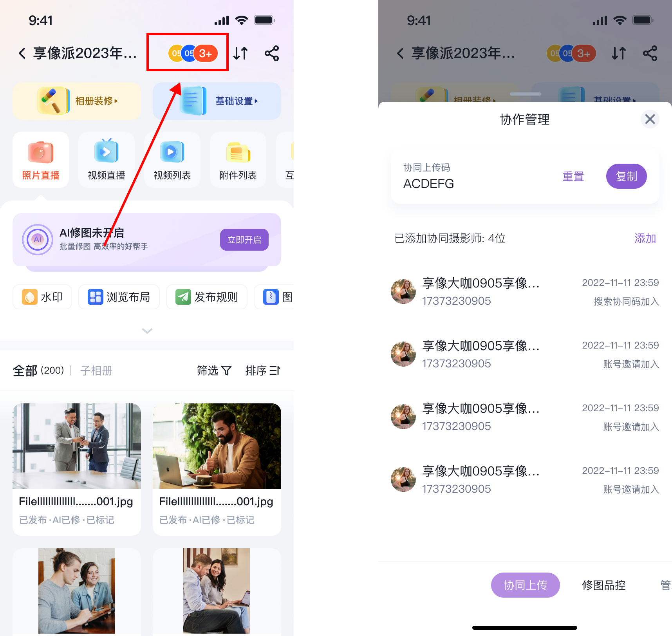The height and width of the screenshot is (636, 672).
Task: Tap the sort arrows icon near share button
Action: pos(240,53)
